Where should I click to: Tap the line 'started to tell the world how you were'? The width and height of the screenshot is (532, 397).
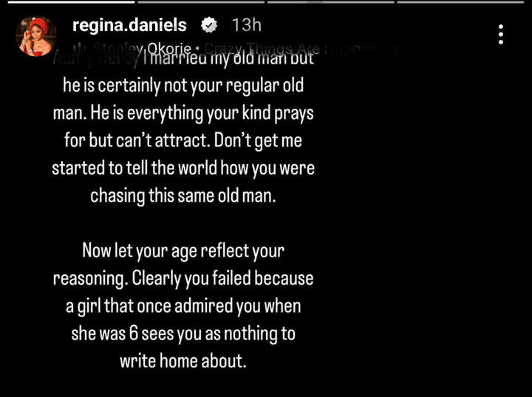click(183, 168)
